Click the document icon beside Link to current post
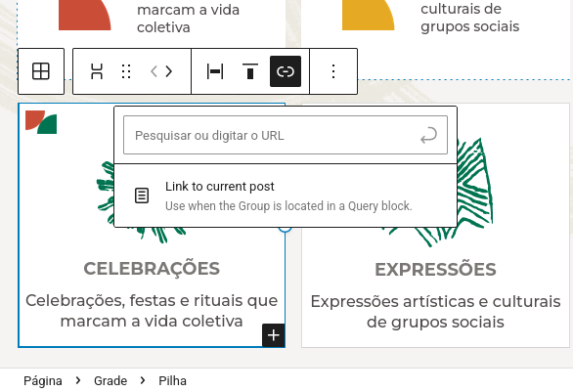 pos(142,196)
